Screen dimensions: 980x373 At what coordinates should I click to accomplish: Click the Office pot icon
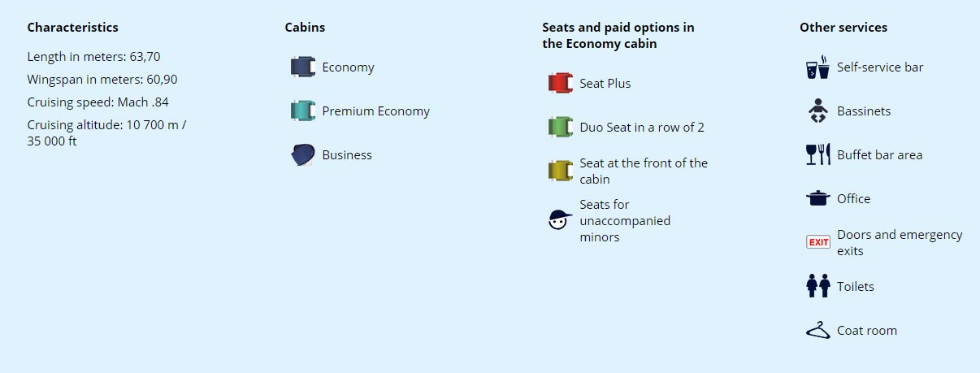(x=818, y=198)
